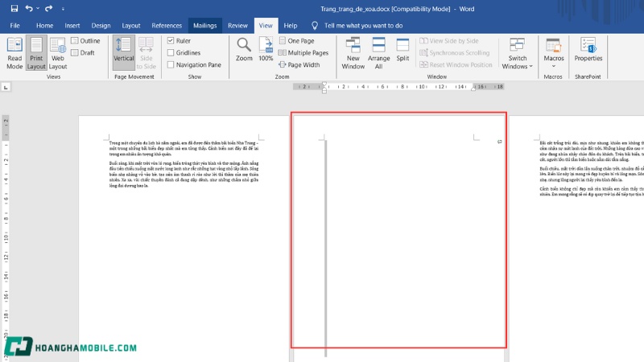Viewport: 644px width, 362px height.
Task: Click the Multiple Pages button
Action: [x=303, y=53]
